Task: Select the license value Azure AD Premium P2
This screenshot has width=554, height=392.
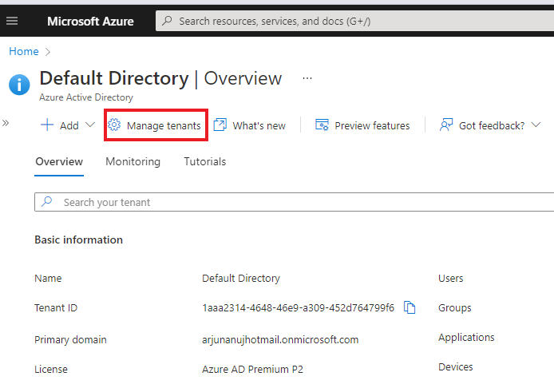Action: pos(252,369)
